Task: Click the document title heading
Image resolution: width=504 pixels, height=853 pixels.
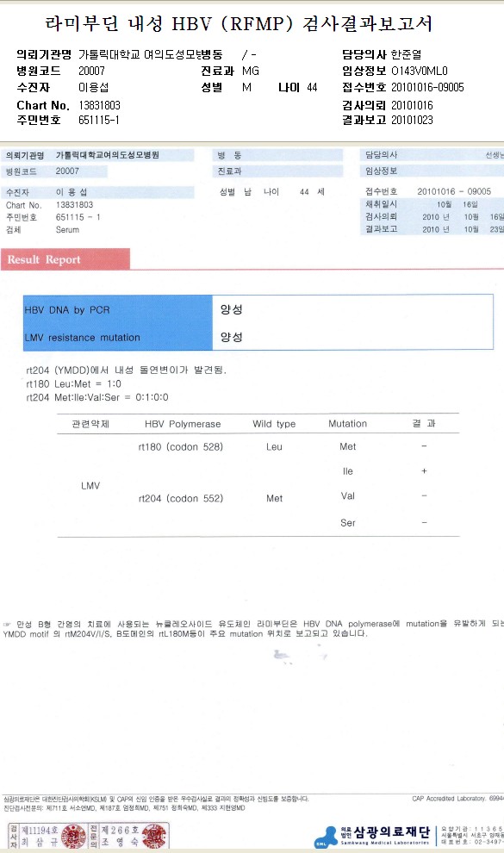Action: [239, 23]
